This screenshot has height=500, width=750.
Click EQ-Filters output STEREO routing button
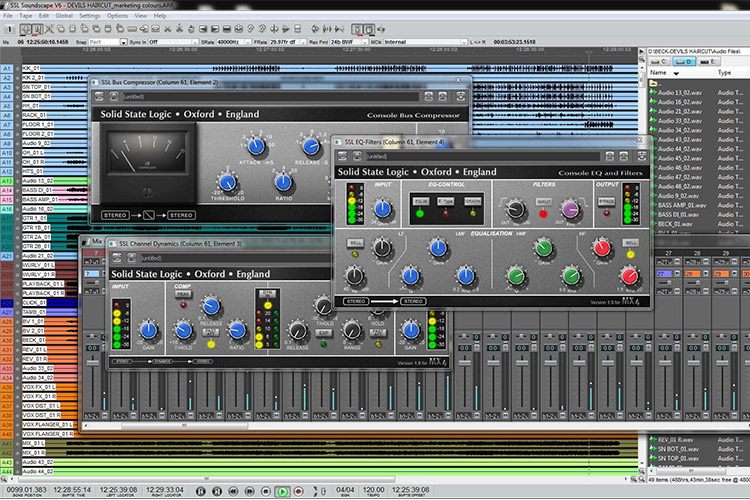tap(413, 301)
